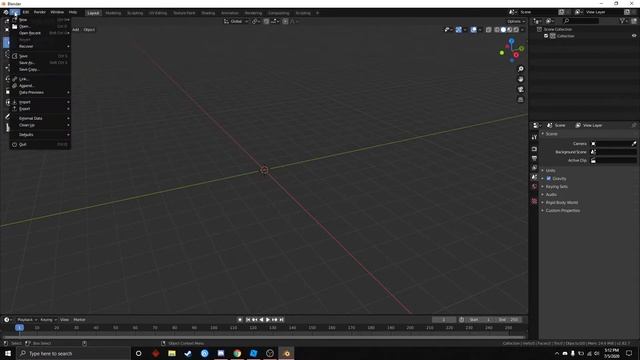Viewport: 640px width, 360px height.
Task: Toggle the Gravity checkbox
Action: coord(549,178)
